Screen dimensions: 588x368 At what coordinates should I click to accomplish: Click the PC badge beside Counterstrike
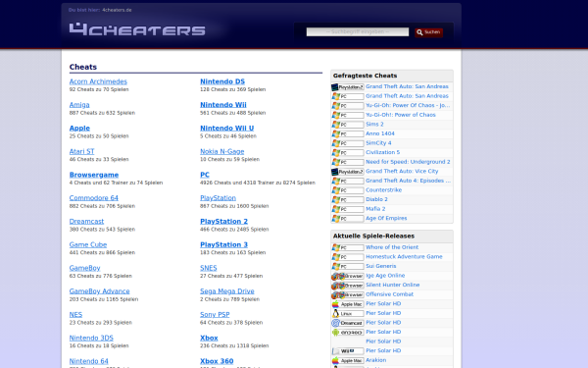tap(348, 190)
